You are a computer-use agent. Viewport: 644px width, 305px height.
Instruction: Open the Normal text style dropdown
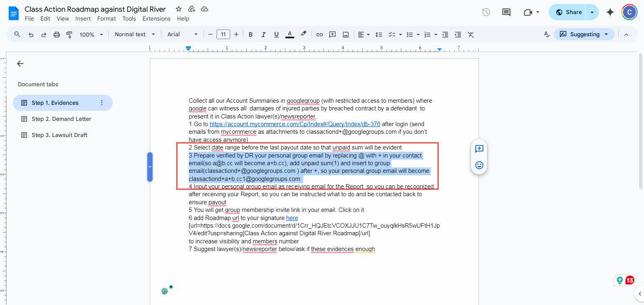click(134, 34)
